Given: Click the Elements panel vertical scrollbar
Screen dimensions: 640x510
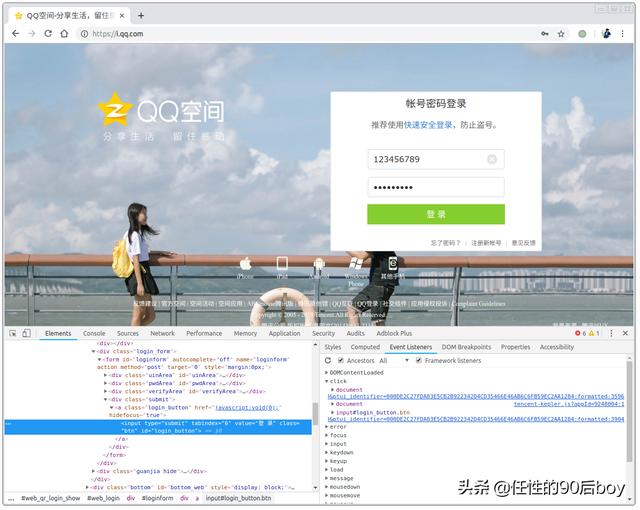Looking at the screenshot, I should pos(315,415).
